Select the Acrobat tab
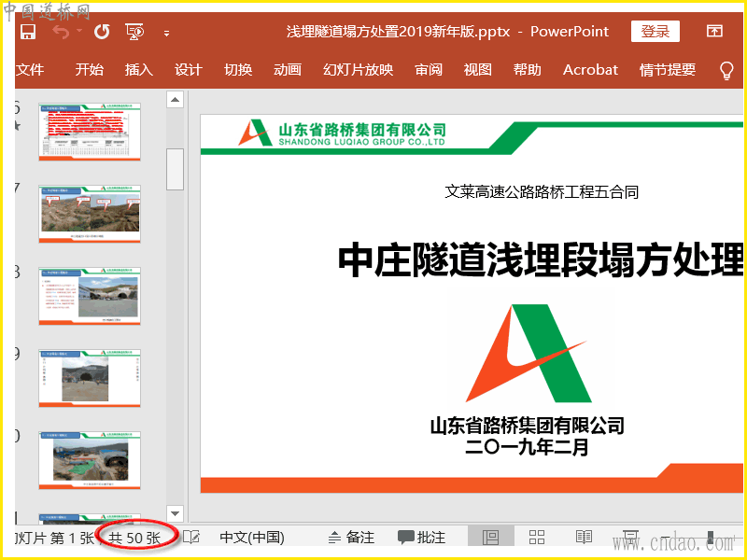Viewport: 747px width, 560px height. coord(590,70)
